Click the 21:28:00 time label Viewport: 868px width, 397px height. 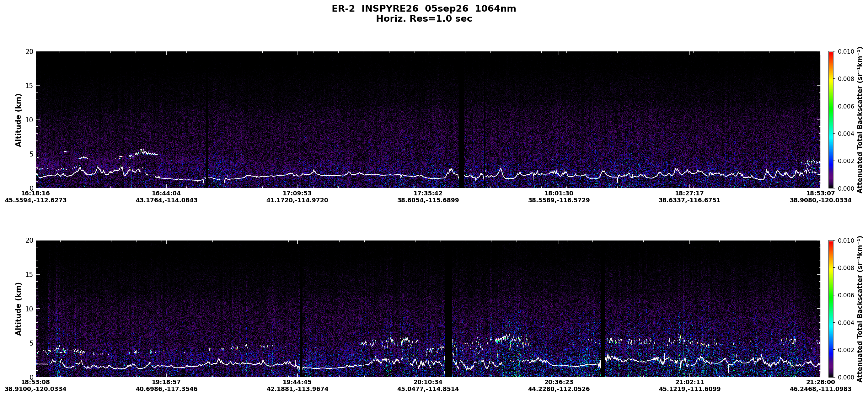820,382
